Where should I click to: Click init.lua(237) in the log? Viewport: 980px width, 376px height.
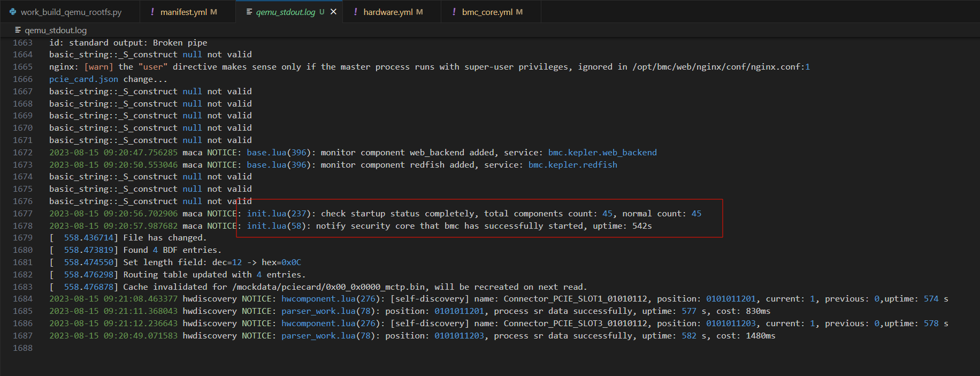click(x=277, y=214)
